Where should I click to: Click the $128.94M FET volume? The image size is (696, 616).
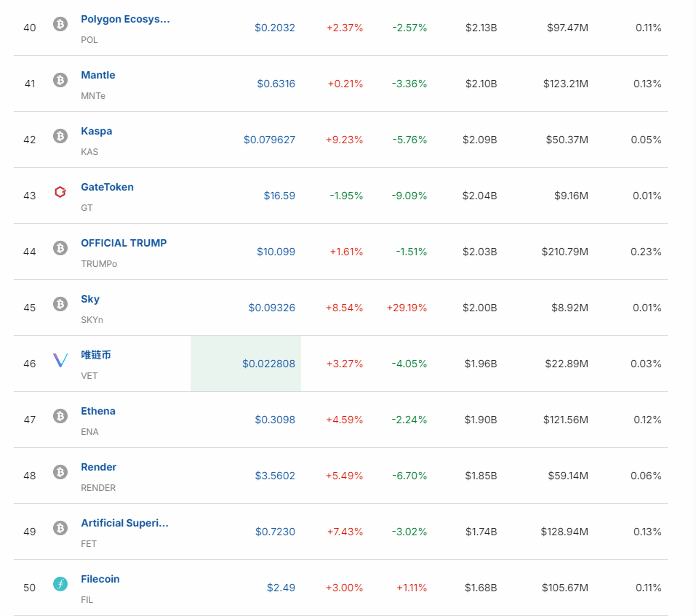click(x=564, y=531)
